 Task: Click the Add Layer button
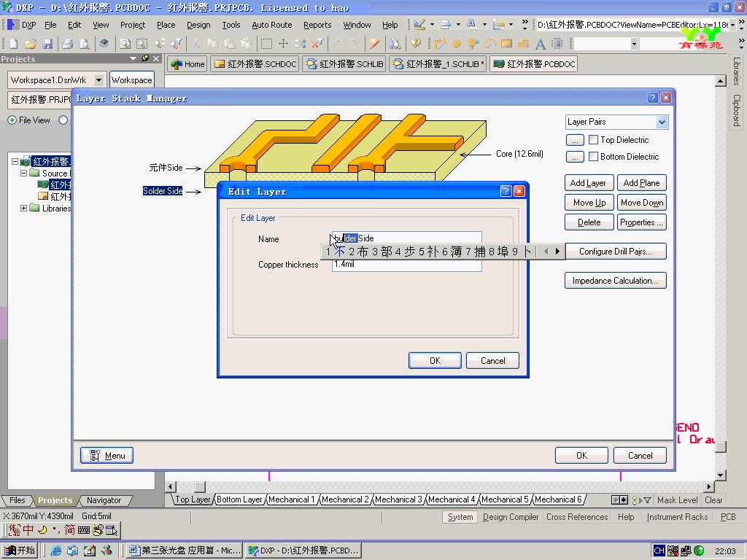click(589, 183)
